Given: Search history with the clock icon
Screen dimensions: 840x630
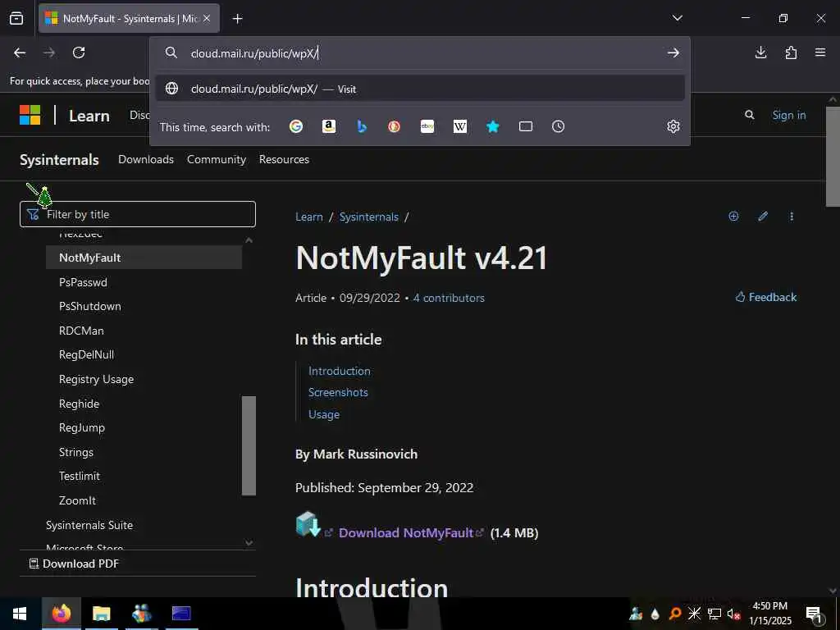Looking at the screenshot, I should pos(558,126).
